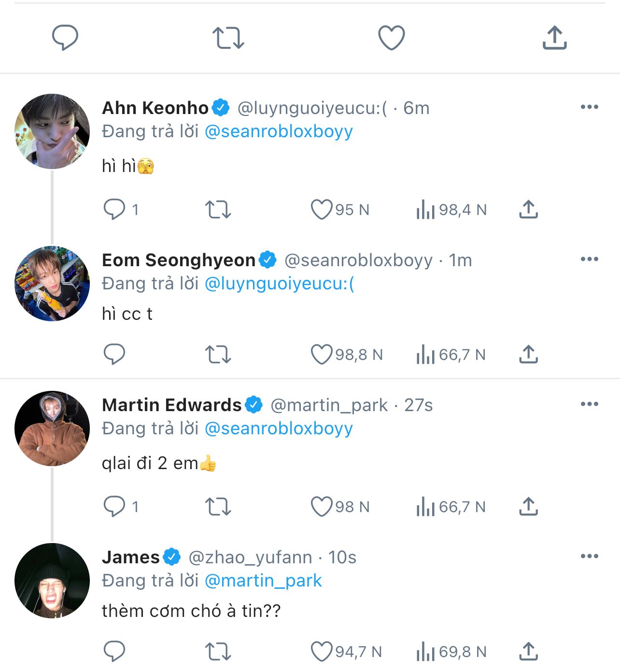
Task: Open more options on Ahn Keonho's tweet
Action: point(589,107)
